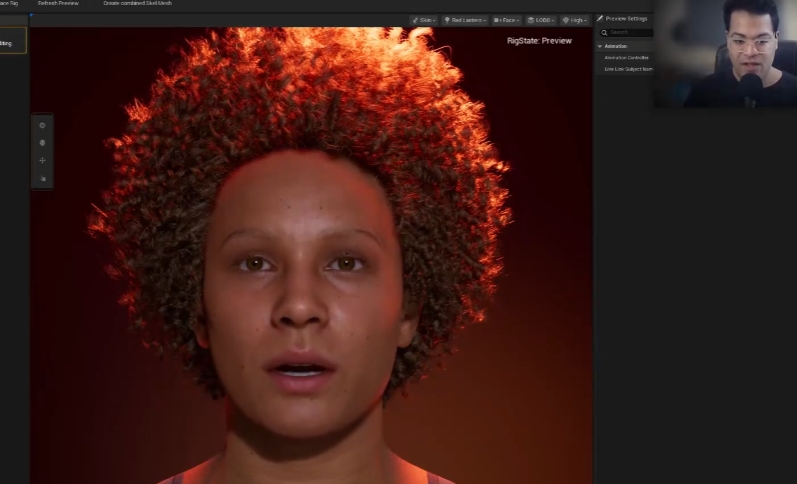Click the Face Rig toolbar button
The image size is (797, 484).
[x=9, y=4]
